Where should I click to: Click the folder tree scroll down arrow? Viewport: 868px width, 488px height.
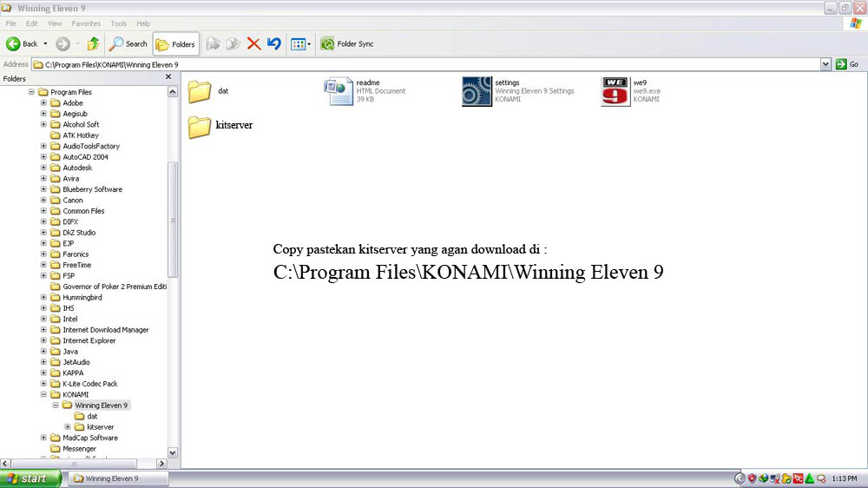(x=173, y=452)
